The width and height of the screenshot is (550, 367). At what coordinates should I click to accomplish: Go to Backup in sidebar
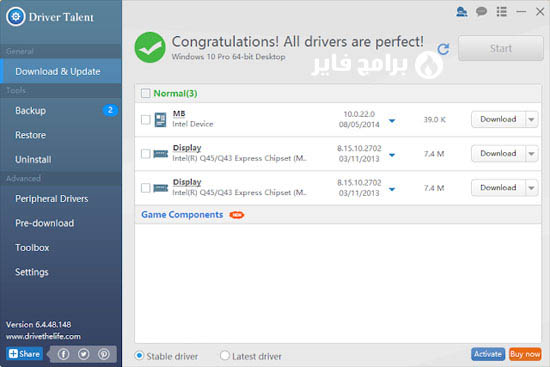click(x=61, y=111)
